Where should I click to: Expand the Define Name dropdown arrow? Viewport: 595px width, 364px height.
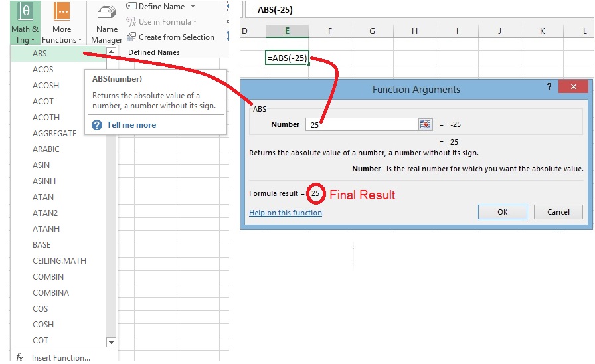click(x=193, y=7)
